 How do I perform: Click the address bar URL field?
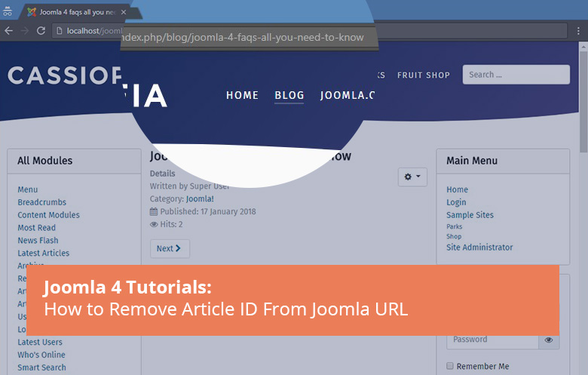point(309,31)
